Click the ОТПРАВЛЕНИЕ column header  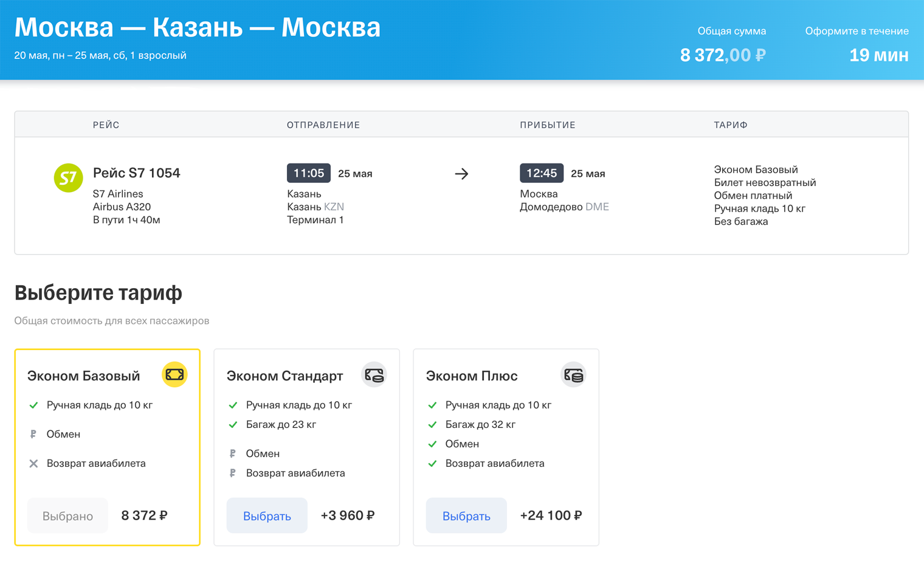(x=323, y=125)
